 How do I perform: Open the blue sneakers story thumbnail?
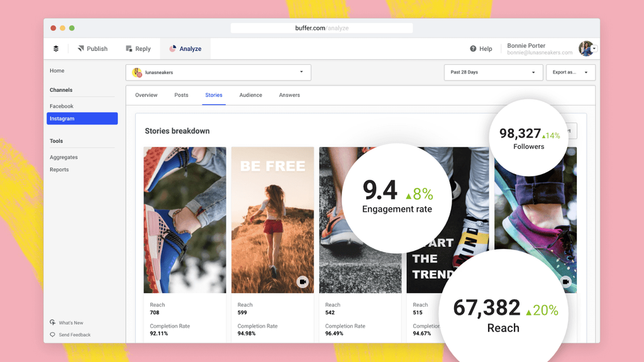pos(185,220)
